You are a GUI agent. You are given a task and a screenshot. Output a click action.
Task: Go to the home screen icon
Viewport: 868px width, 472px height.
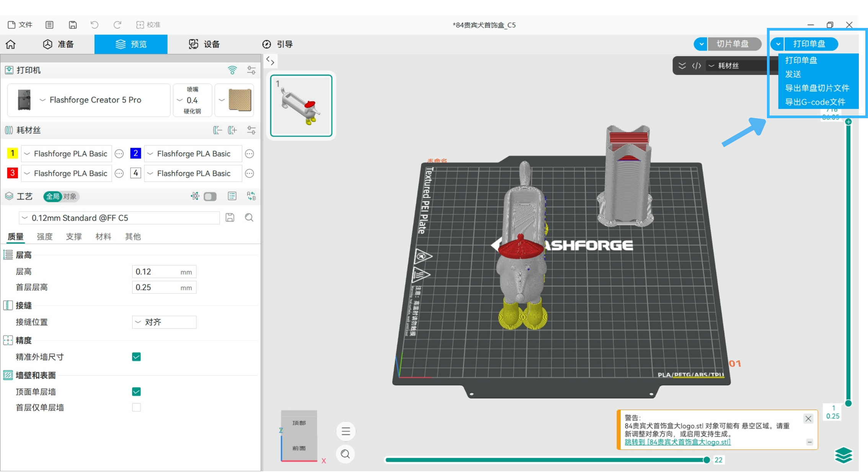(x=11, y=44)
